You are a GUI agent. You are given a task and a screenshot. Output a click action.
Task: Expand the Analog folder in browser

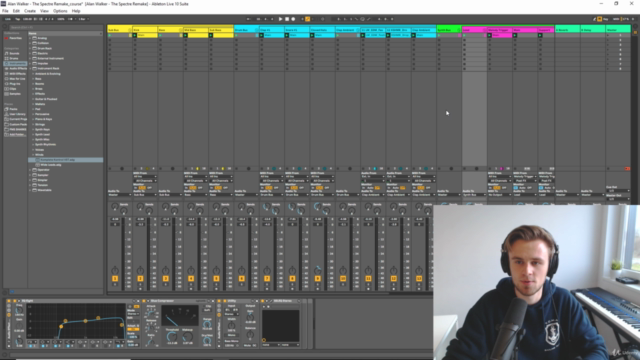pos(30,38)
